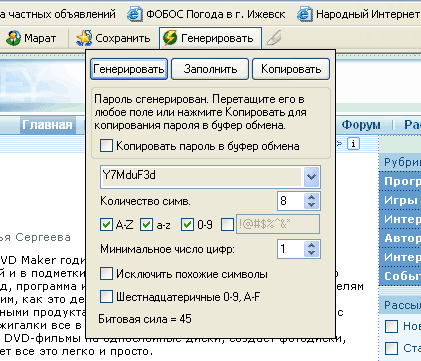
Task: Click the special characters !@#$%^&* field
Action: pos(278,224)
